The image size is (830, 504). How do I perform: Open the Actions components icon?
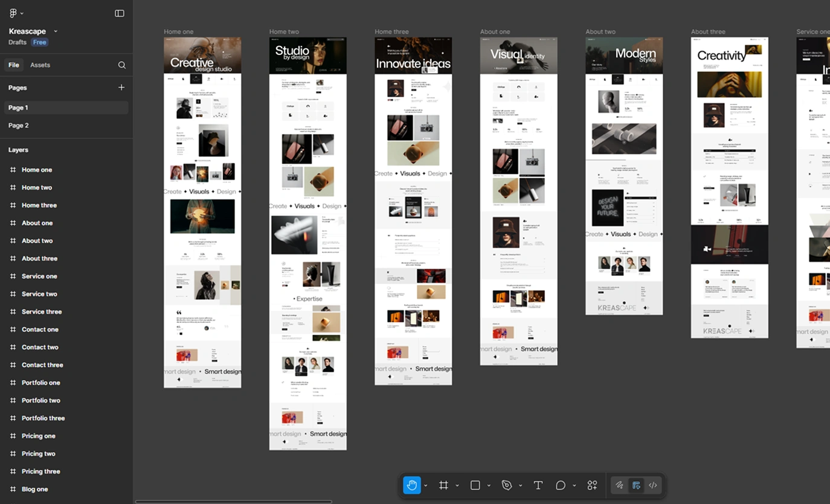(592, 485)
